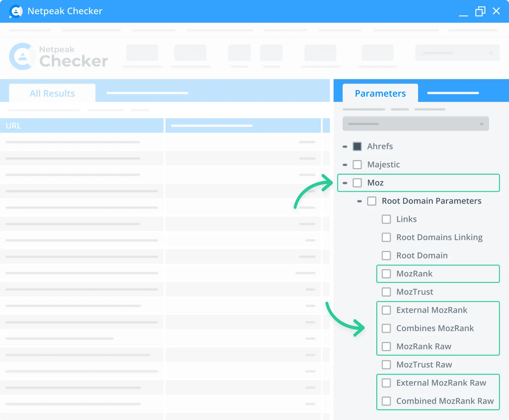The height and width of the screenshot is (420, 509).
Task: Enable the Links checkbox
Action: (386, 219)
